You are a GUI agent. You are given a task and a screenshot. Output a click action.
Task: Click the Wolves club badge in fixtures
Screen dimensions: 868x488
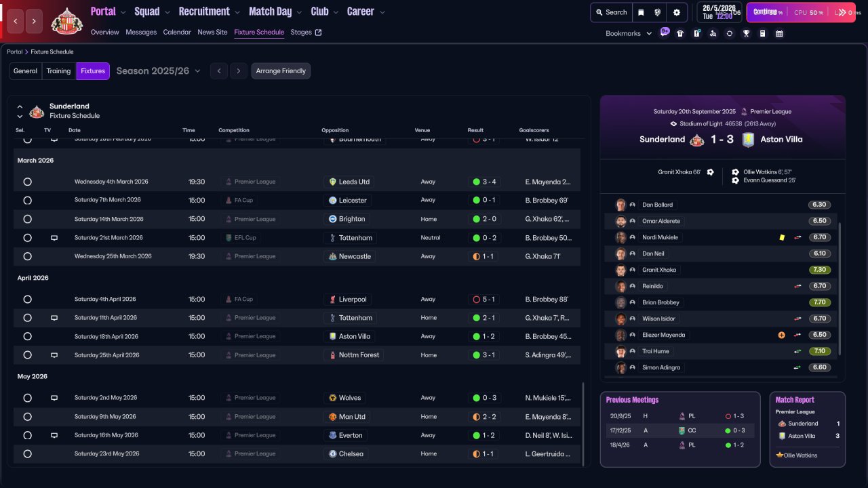(332, 398)
